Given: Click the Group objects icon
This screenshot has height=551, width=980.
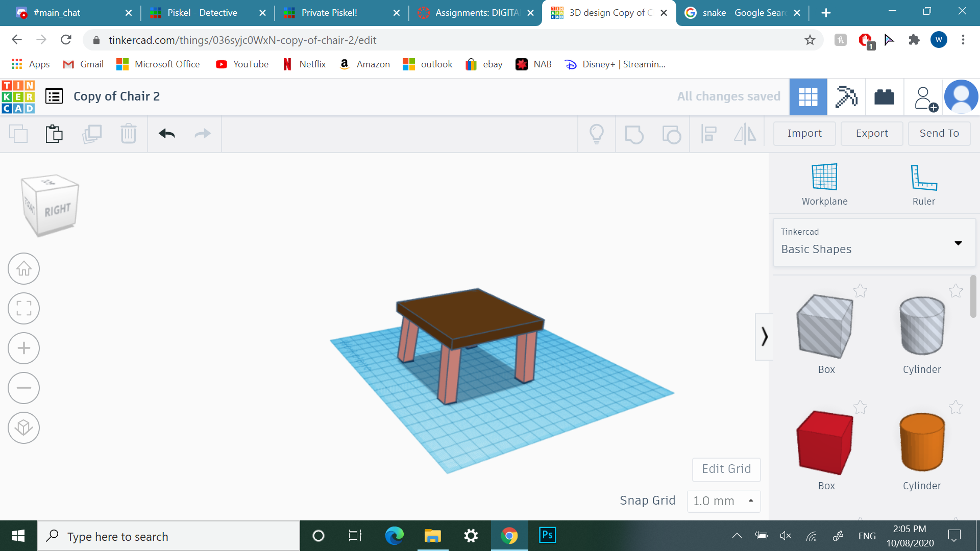Looking at the screenshot, I should point(634,133).
